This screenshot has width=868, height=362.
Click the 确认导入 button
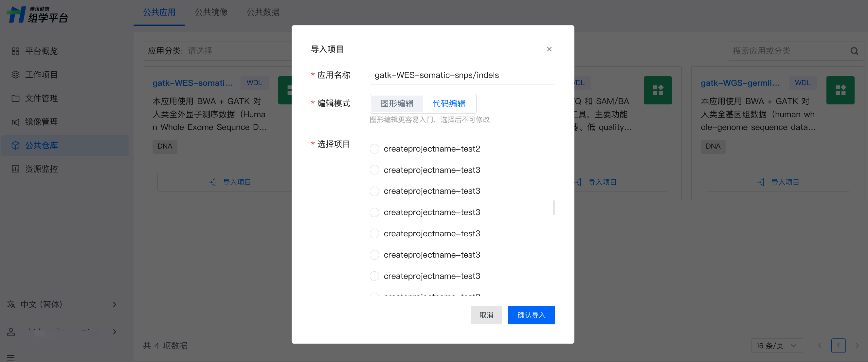point(531,315)
